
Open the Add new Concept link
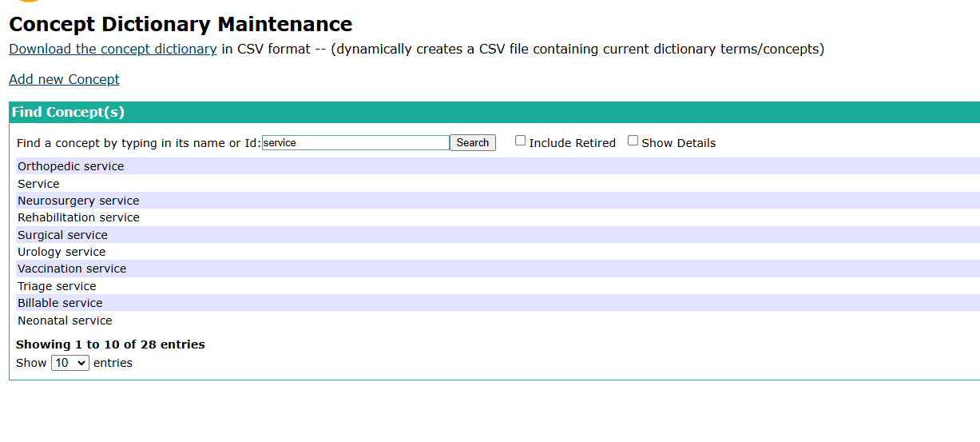(x=64, y=79)
